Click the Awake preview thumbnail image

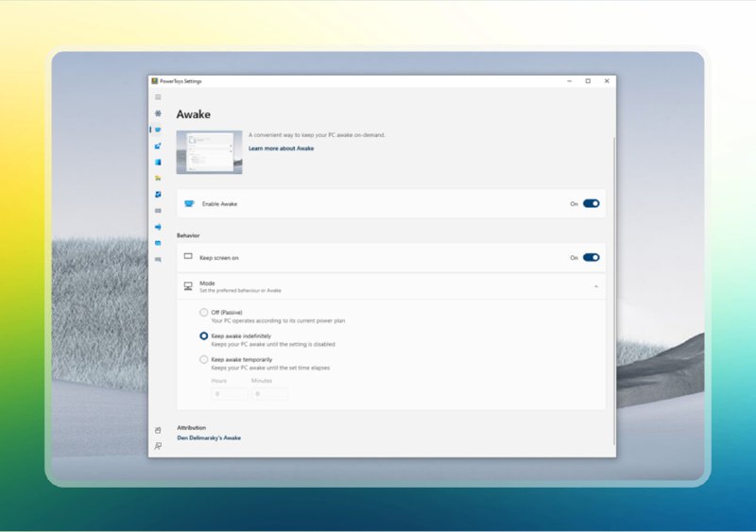click(209, 152)
